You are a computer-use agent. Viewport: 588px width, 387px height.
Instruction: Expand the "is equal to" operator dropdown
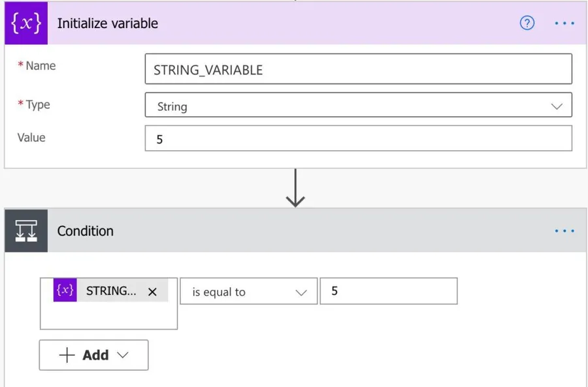[x=248, y=292]
